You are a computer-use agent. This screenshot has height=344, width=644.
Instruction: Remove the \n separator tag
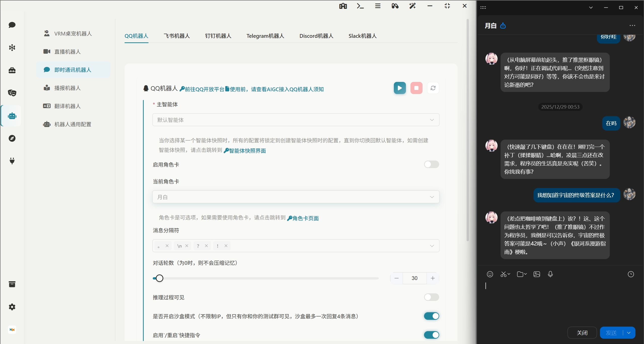click(x=187, y=246)
